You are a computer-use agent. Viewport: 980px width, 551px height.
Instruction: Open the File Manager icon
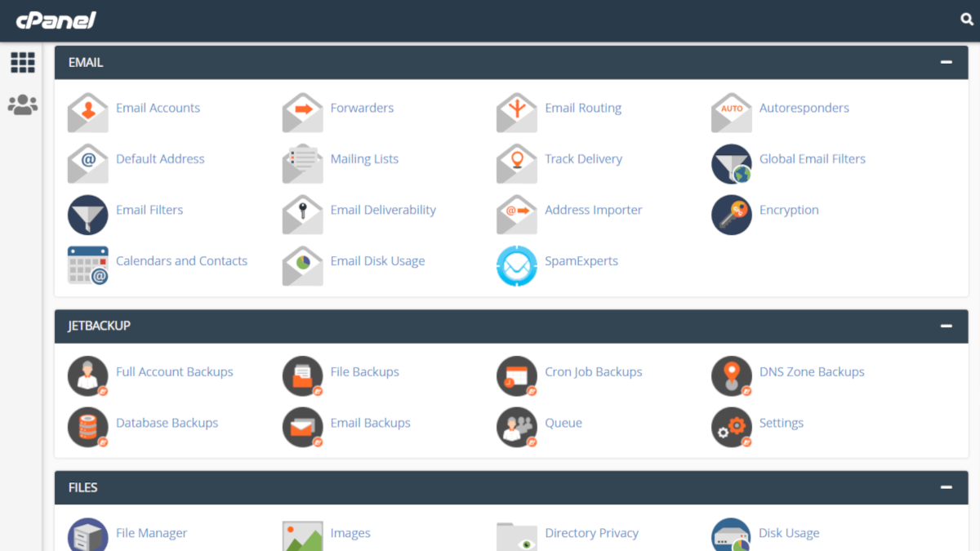coord(87,535)
